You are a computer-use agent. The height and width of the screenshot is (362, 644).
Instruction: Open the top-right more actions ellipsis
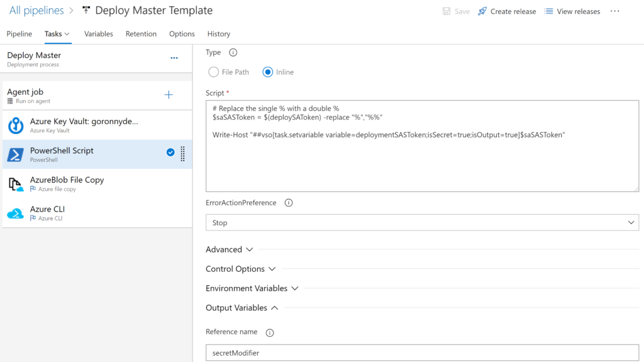pos(615,11)
